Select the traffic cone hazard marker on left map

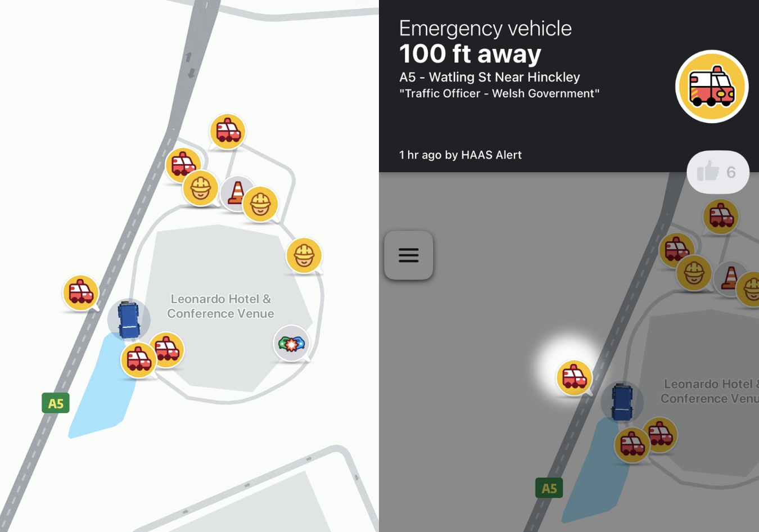coord(237,193)
